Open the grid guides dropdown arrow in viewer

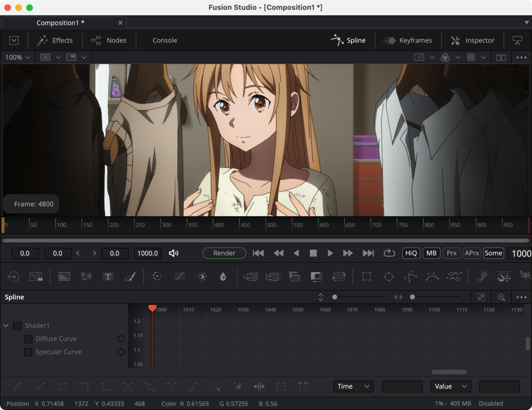pyautogui.click(x=483, y=57)
